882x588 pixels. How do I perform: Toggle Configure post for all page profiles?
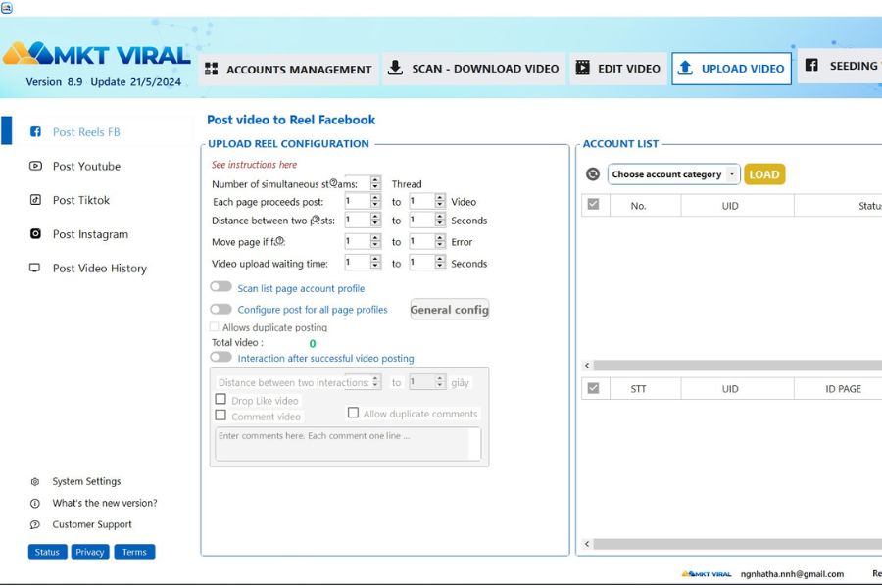(x=221, y=309)
